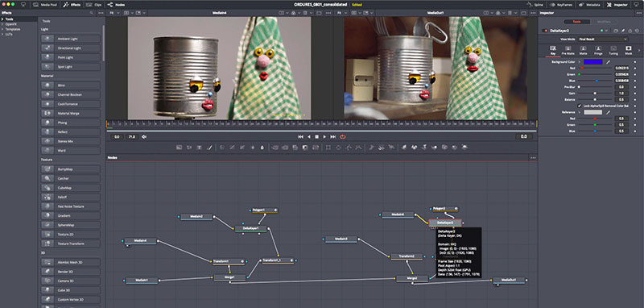
Task: Expand LUTs in the Effects tree
Action: click(x=2, y=34)
